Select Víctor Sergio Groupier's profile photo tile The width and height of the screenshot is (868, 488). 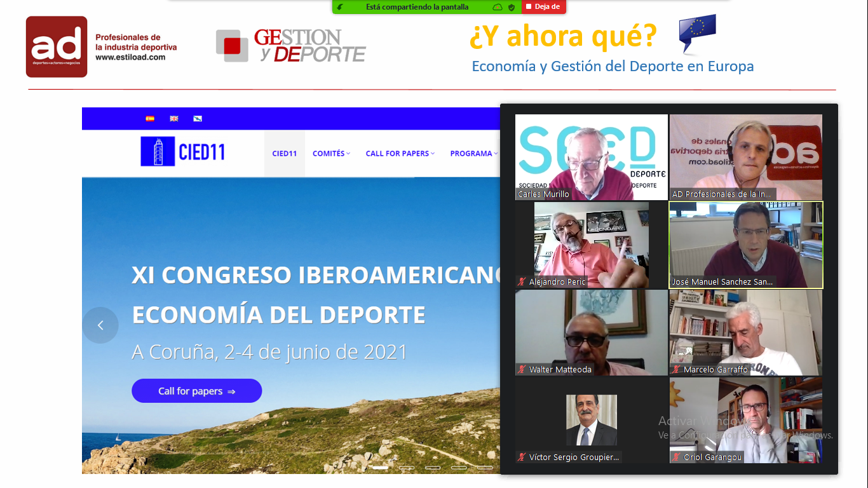tap(592, 420)
